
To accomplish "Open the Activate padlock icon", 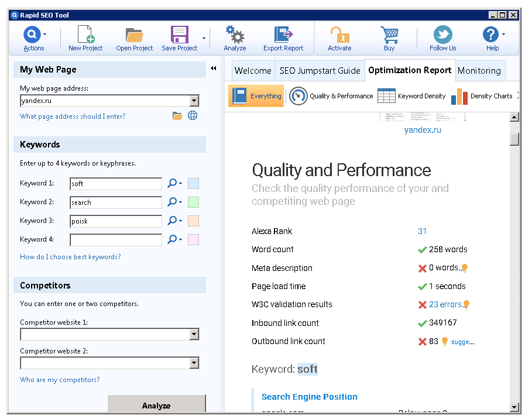I will [339, 33].
